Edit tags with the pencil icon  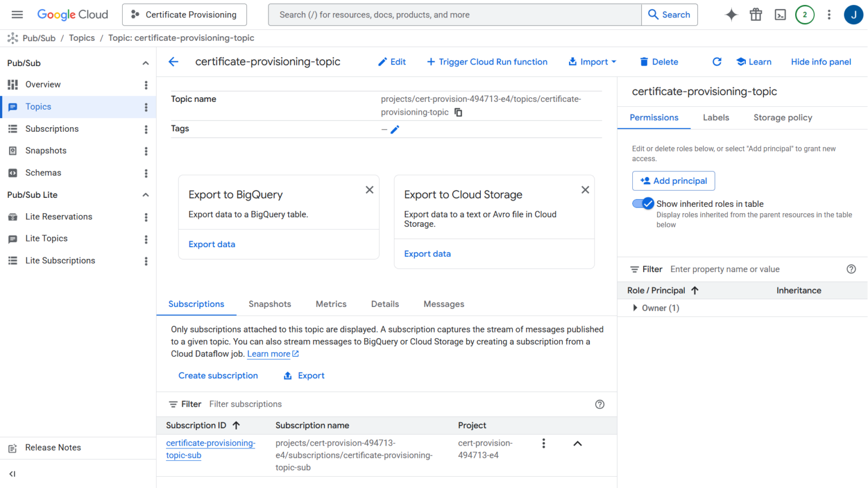[x=395, y=129]
